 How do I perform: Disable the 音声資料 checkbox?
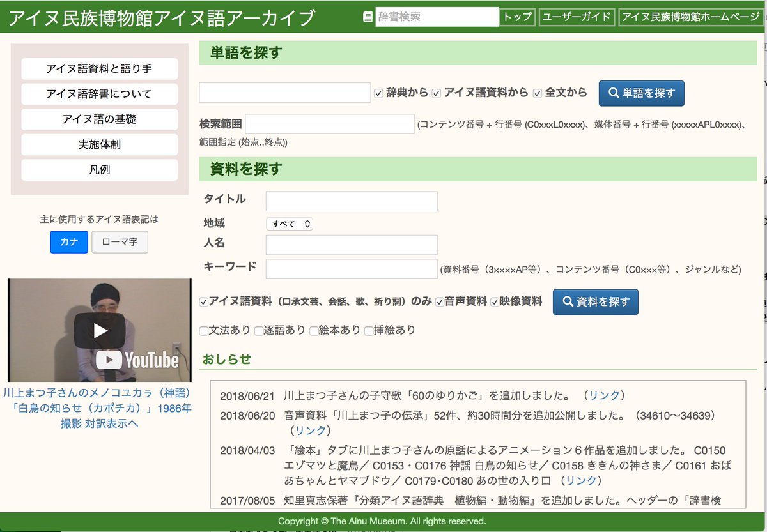(x=440, y=301)
